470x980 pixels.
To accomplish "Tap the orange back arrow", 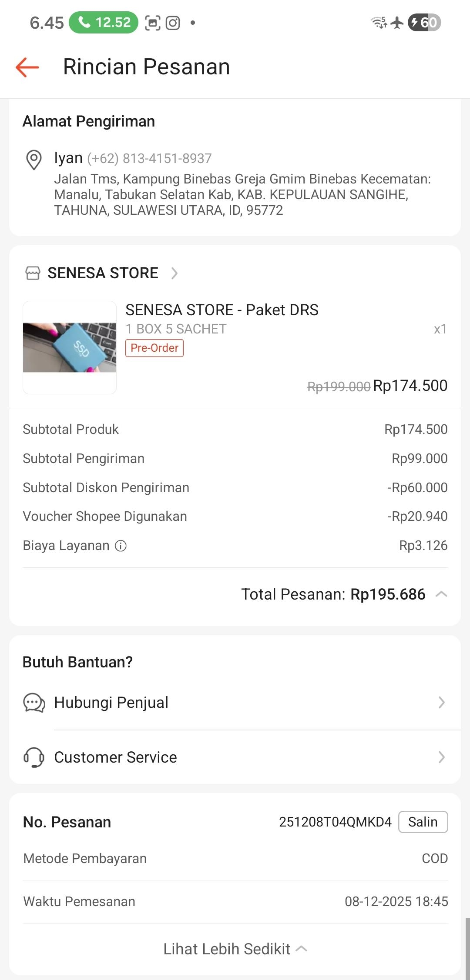I will pyautogui.click(x=27, y=67).
